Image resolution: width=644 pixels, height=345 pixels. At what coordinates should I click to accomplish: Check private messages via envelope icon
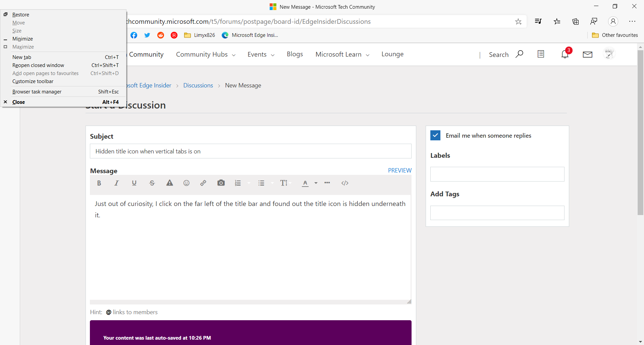pyautogui.click(x=587, y=54)
